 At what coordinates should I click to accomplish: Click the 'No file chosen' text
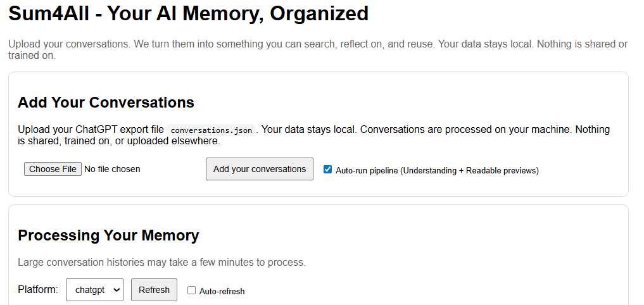[x=112, y=169]
